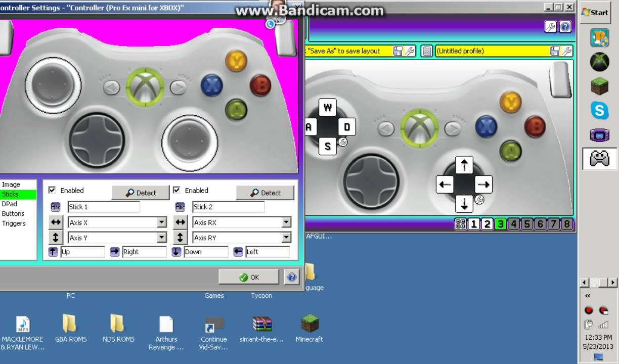619x364 pixels.
Task: Open left stick wrench settings icon
Action: tap(343, 143)
